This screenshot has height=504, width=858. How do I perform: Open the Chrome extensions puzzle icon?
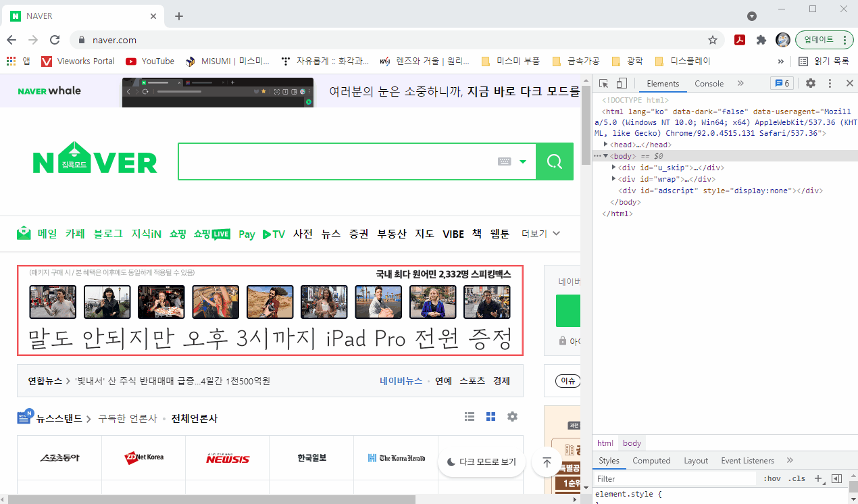tap(761, 40)
